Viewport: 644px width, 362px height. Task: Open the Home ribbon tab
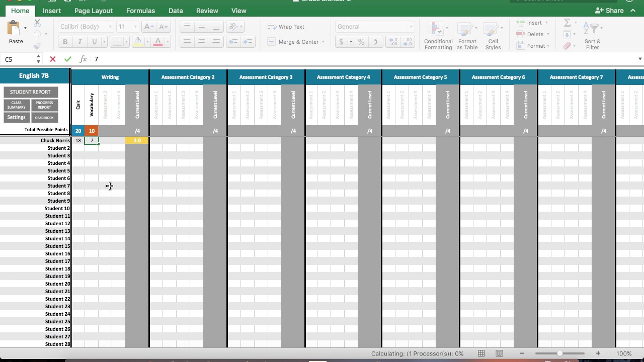click(x=20, y=11)
